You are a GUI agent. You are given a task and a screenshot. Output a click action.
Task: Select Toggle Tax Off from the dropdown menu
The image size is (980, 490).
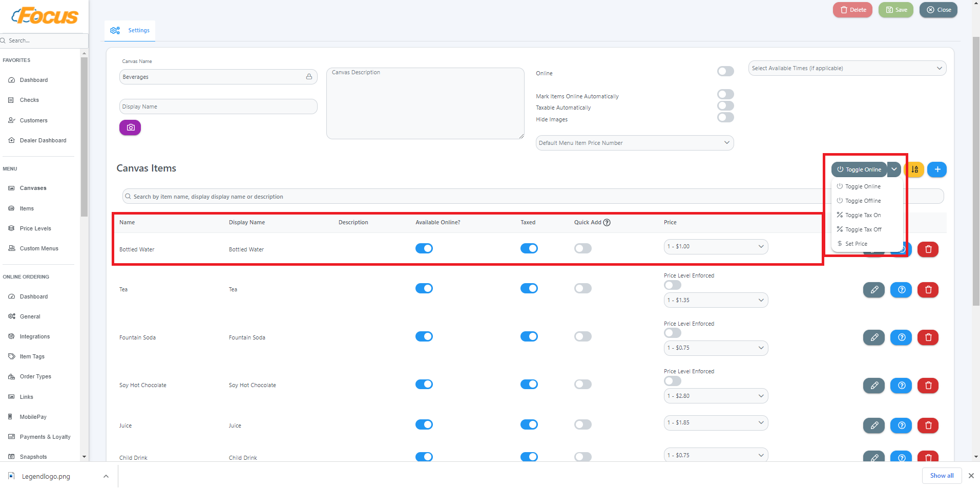point(863,229)
